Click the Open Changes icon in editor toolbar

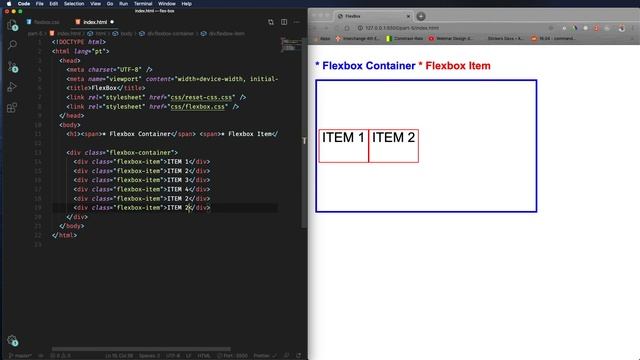[271, 22]
